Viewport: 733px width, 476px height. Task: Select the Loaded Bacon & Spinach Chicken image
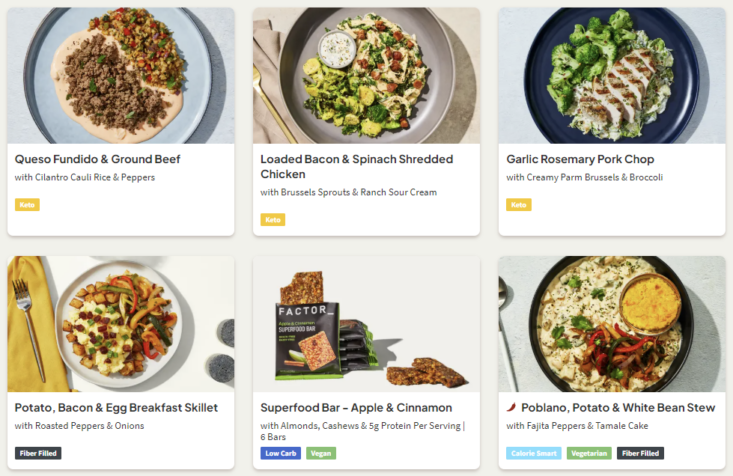[x=366, y=76]
